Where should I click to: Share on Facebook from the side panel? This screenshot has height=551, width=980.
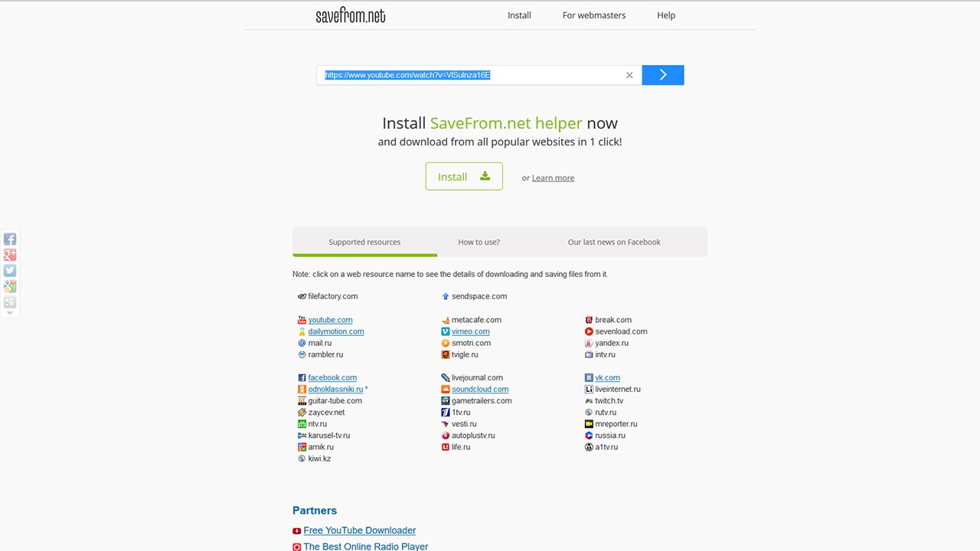tap(10, 240)
